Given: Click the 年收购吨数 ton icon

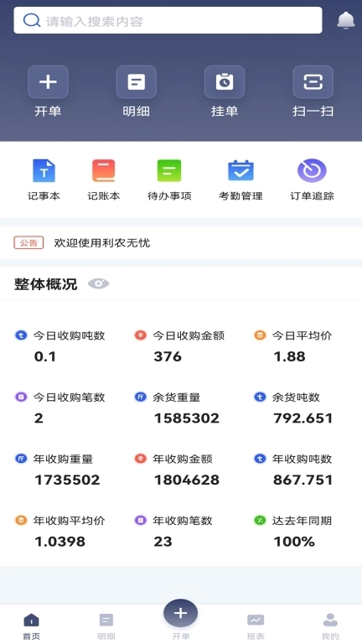Looking at the screenshot, I should coord(260,459).
